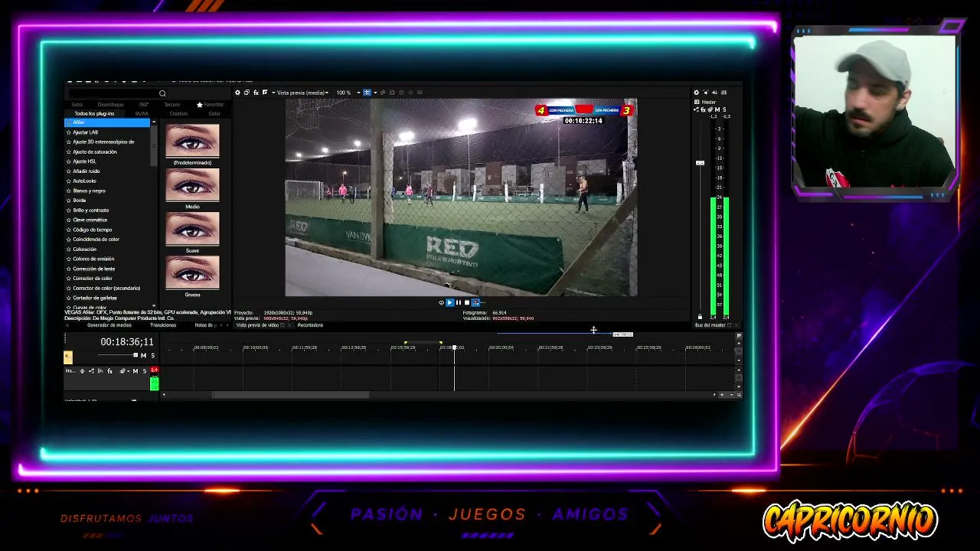Select the Vista previa de vídeo tab
The width and height of the screenshot is (980, 551).
[x=257, y=325]
